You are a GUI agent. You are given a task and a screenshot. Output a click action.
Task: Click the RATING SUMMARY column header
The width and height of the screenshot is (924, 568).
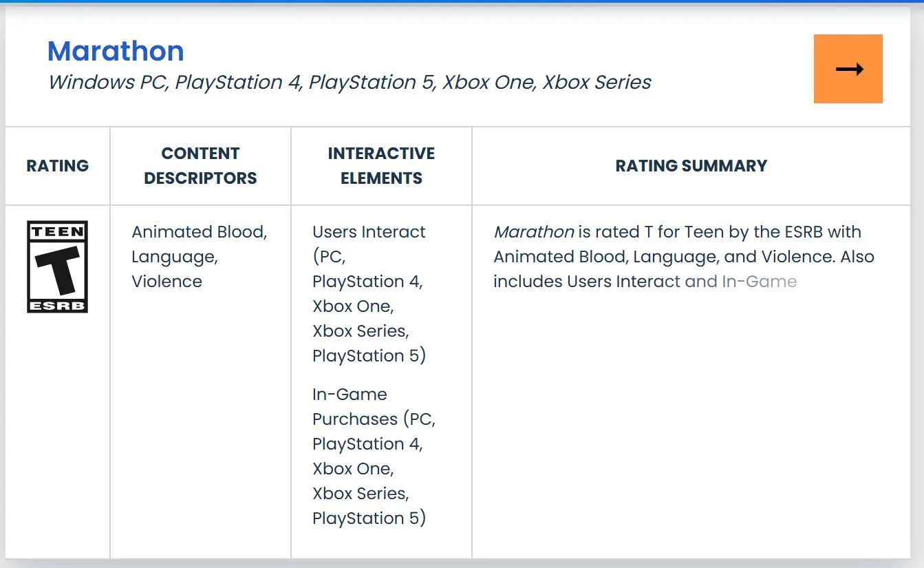click(x=691, y=166)
